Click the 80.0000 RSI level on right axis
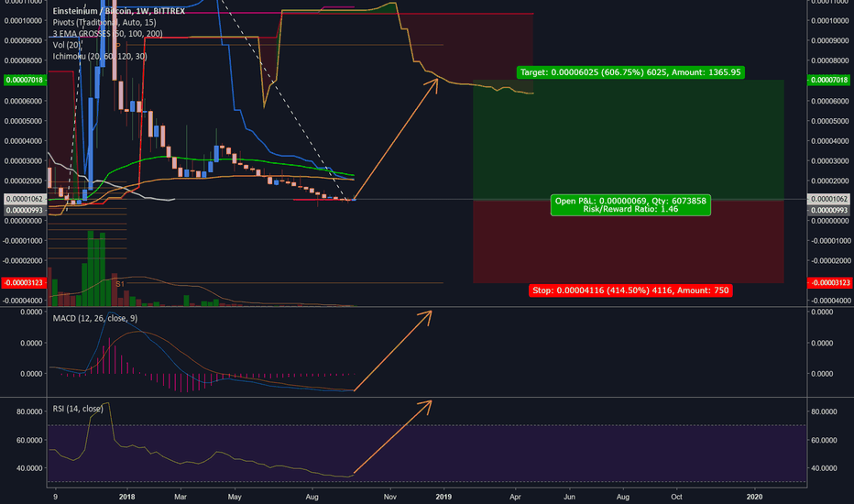The image size is (854, 504). click(824, 412)
